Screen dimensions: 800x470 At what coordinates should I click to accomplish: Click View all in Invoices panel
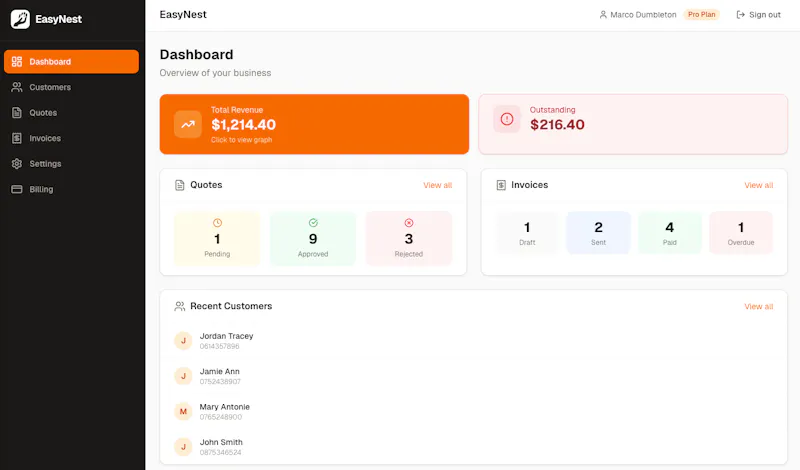[758, 185]
